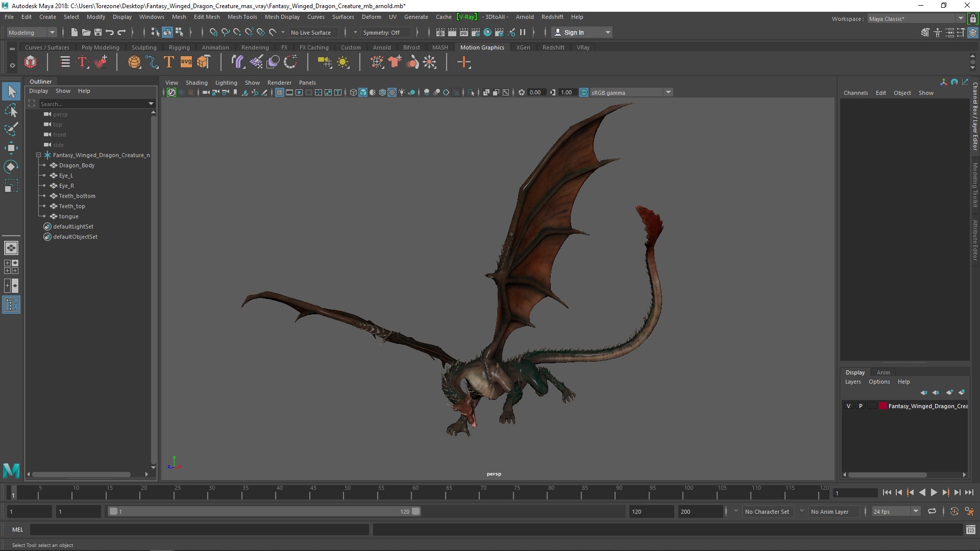Toggle layer visibility V box
This screenshot has width=980, height=551.
[849, 406]
